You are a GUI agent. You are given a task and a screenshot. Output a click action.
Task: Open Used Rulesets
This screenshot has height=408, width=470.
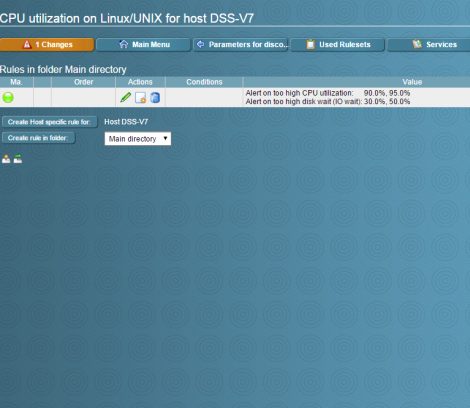337,45
